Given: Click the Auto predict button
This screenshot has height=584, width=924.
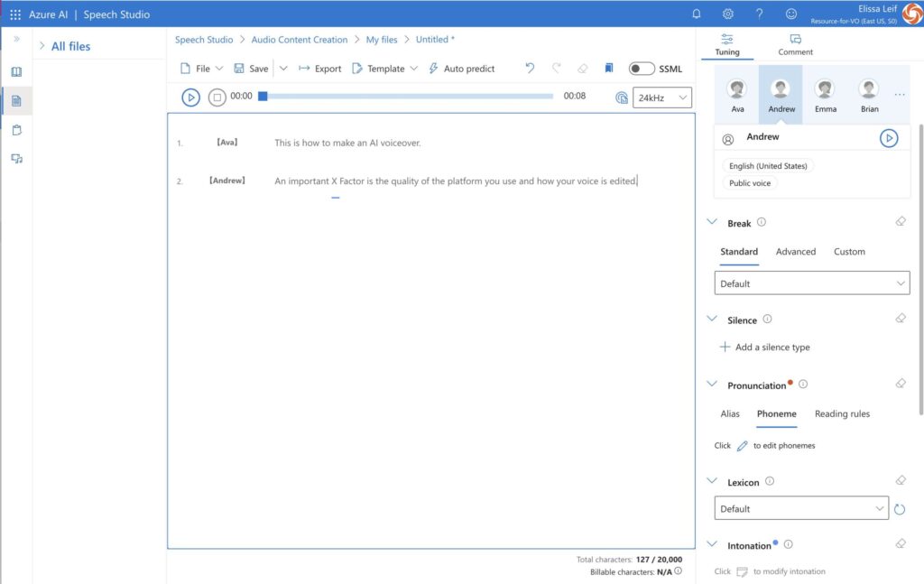Looking at the screenshot, I should (461, 69).
